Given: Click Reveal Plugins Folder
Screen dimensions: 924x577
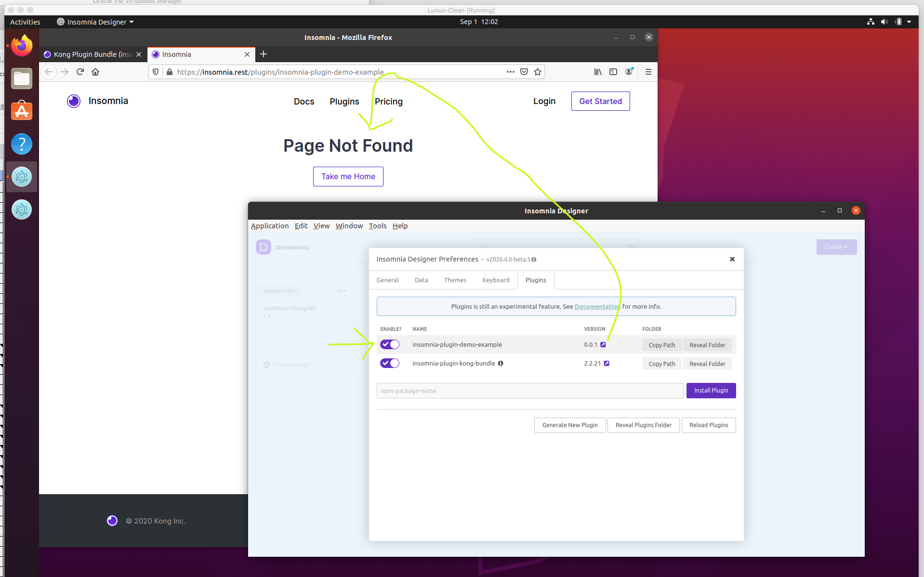Looking at the screenshot, I should click(x=644, y=425).
